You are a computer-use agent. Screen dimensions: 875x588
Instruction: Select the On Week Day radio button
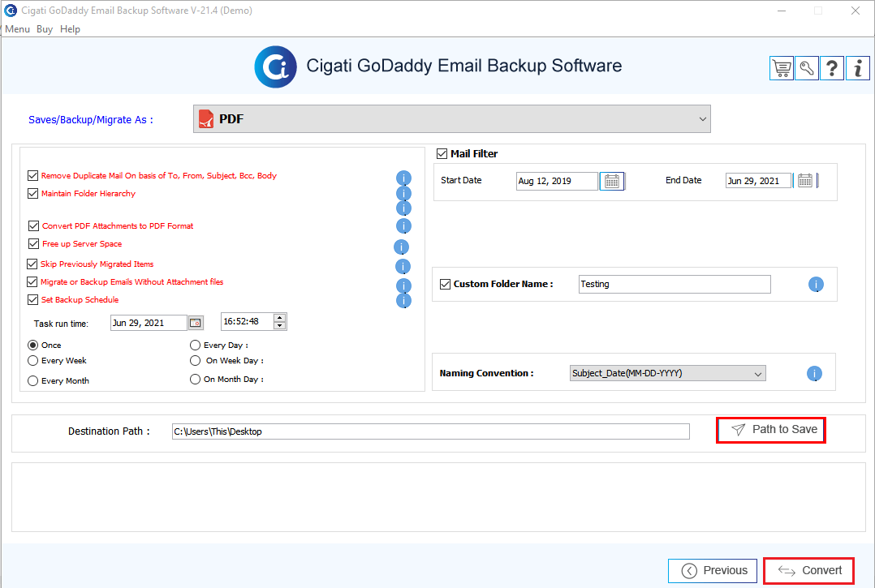tap(195, 361)
